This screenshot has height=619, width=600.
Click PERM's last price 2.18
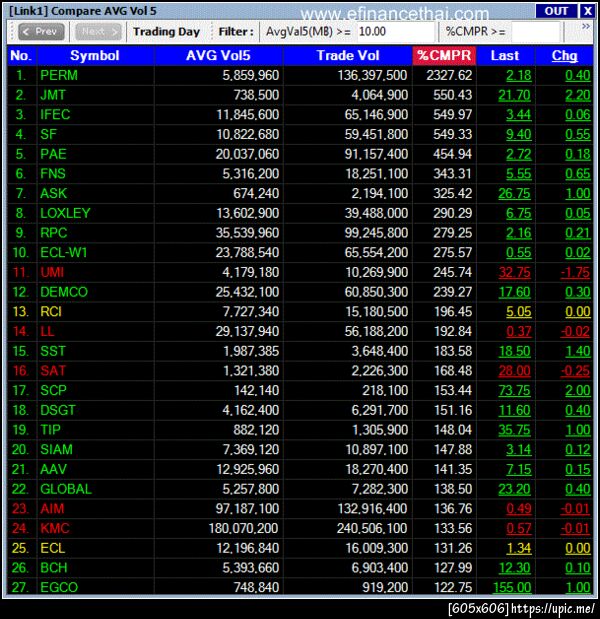pyautogui.click(x=519, y=75)
